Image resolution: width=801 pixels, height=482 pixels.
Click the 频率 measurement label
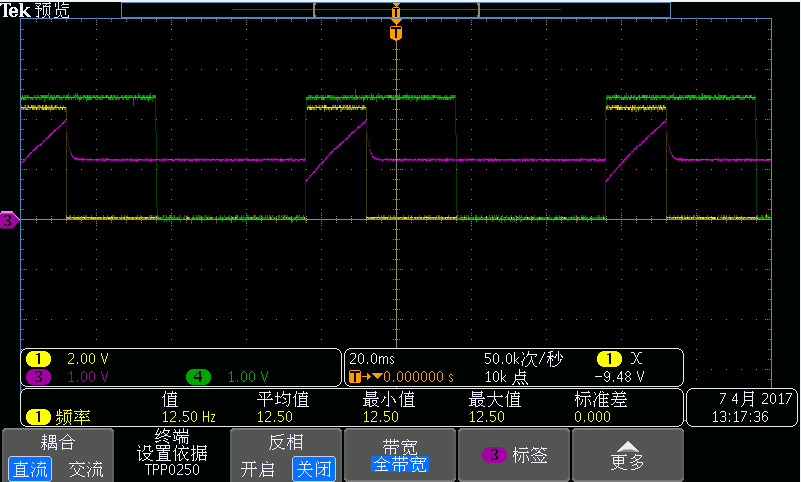pyautogui.click(x=73, y=417)
